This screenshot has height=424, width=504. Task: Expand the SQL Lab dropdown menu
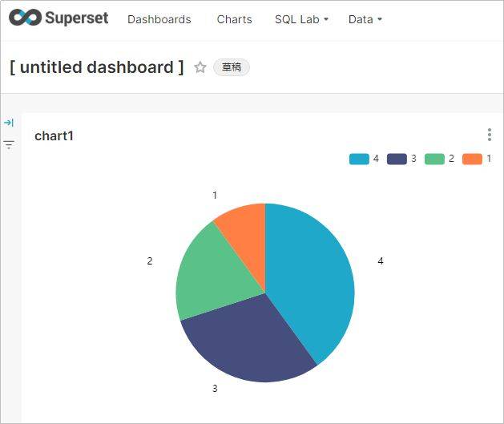click(301, 19)
